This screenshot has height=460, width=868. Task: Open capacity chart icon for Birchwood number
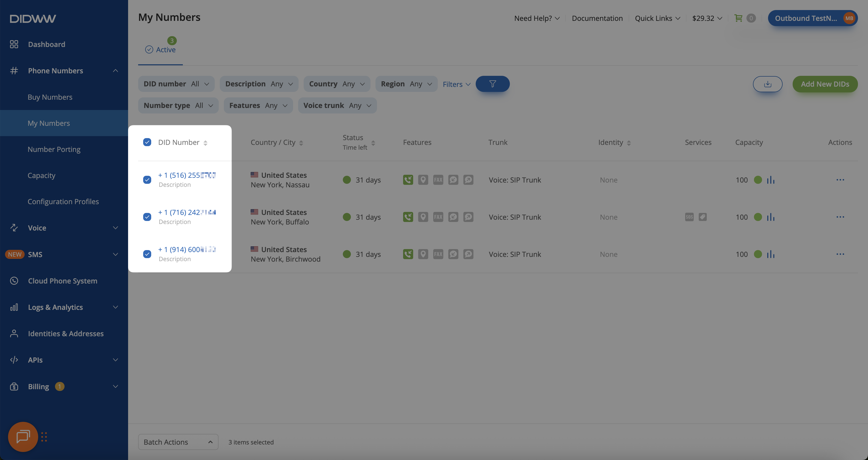tap(770, 254)
